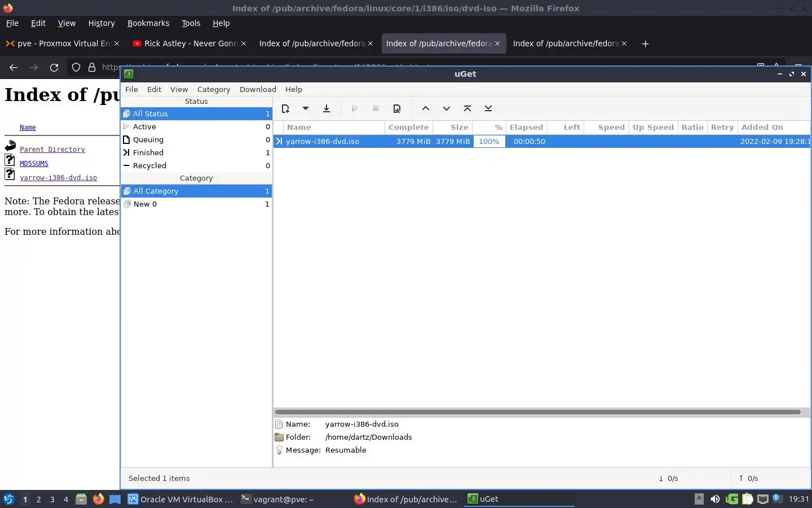Viewport: 812px width, 508px height.
Task: Click the save/download arrow icon in uGet toolbar
Action: pos(326,108)
